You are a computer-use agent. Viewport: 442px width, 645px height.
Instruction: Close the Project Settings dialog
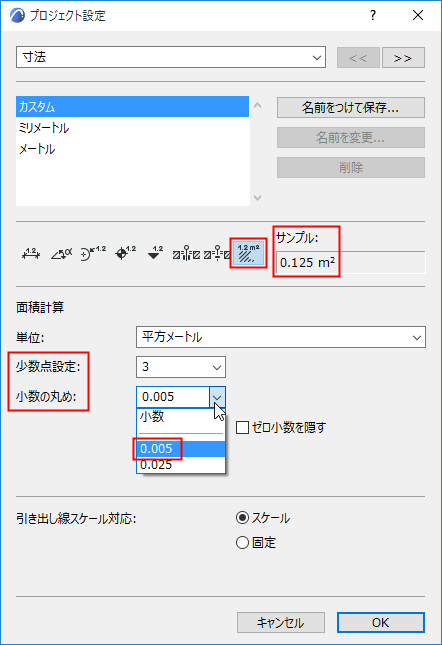(x=418, y=15)
